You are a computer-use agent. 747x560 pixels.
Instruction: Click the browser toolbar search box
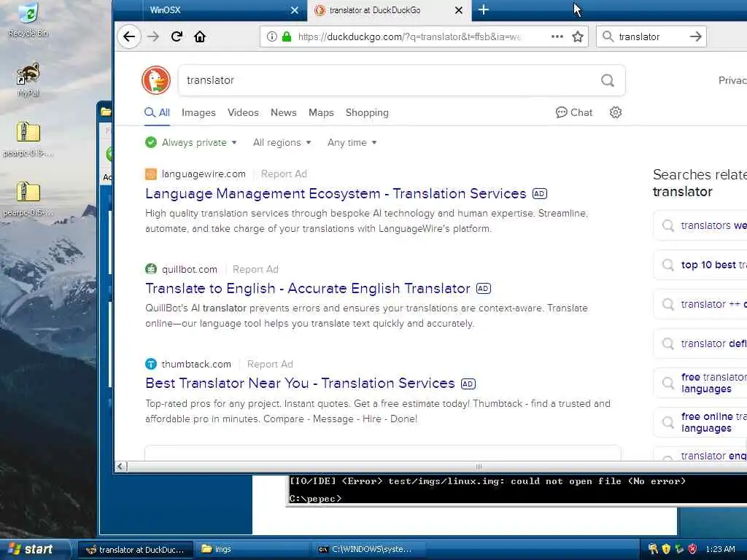click(651, 36)
